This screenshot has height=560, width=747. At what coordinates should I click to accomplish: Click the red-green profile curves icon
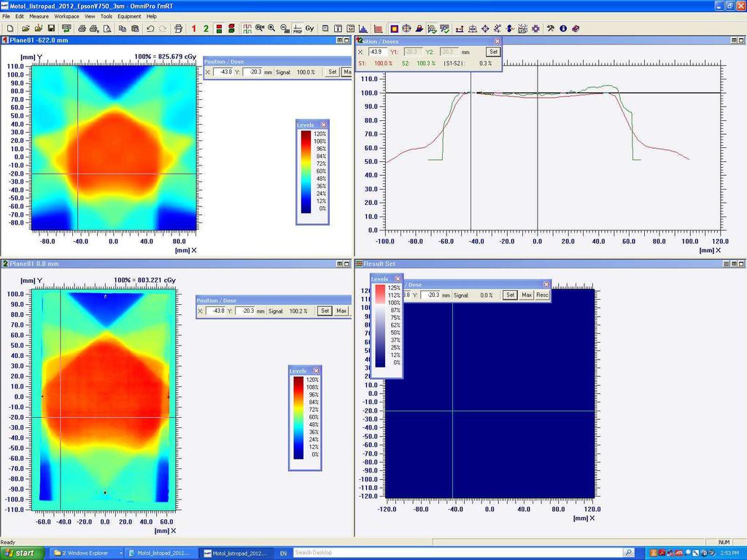tap(247, 28)
